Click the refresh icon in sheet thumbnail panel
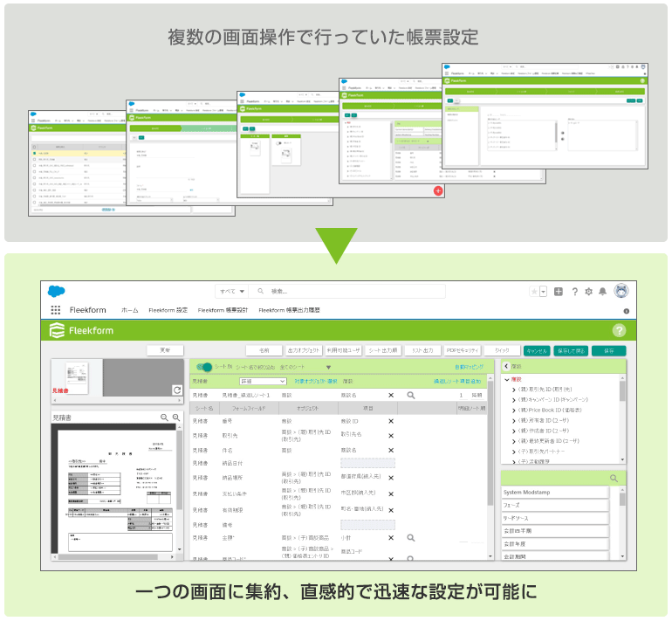The image size is (672, 621). [x=177, y=390]
